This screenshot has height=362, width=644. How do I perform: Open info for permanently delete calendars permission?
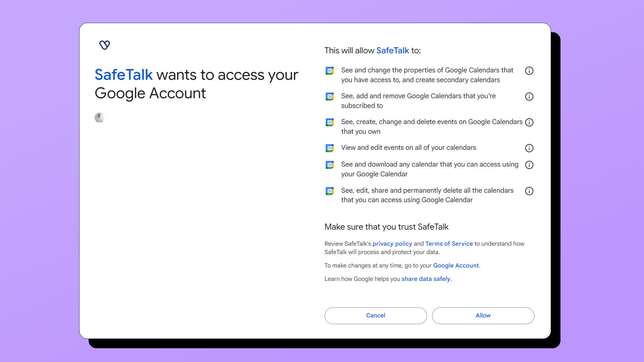click(x=529, y=191)
